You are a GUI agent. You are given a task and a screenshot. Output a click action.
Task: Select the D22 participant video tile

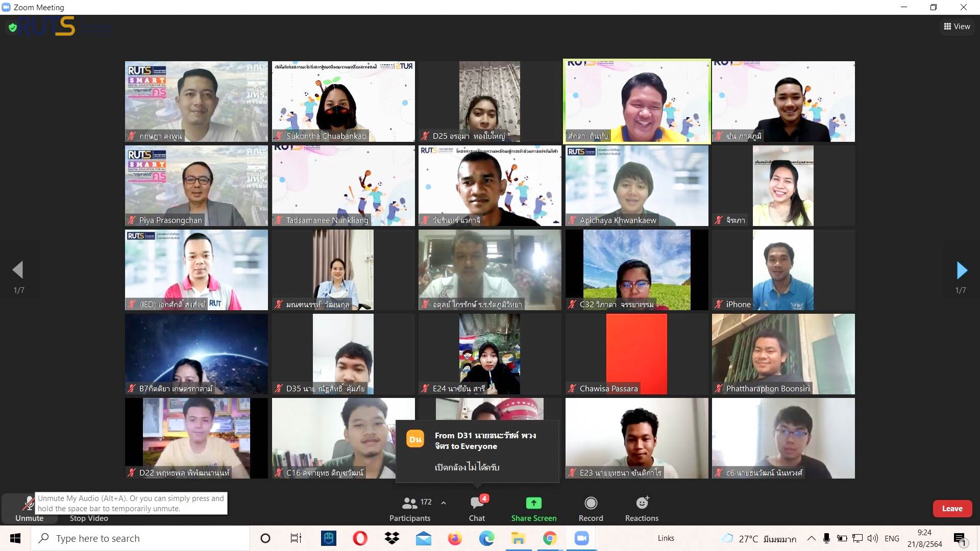pyautogui.click(x=197, y=438)
